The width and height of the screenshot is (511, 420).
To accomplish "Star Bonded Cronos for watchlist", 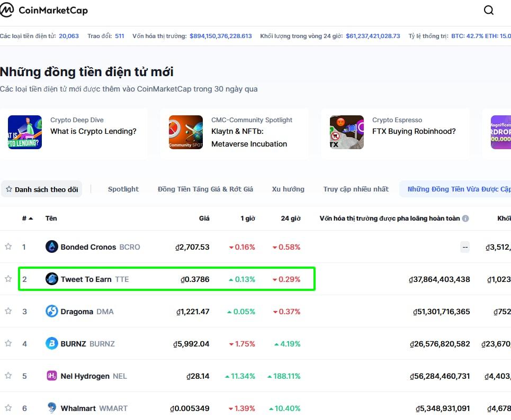I will pos(8,246).
